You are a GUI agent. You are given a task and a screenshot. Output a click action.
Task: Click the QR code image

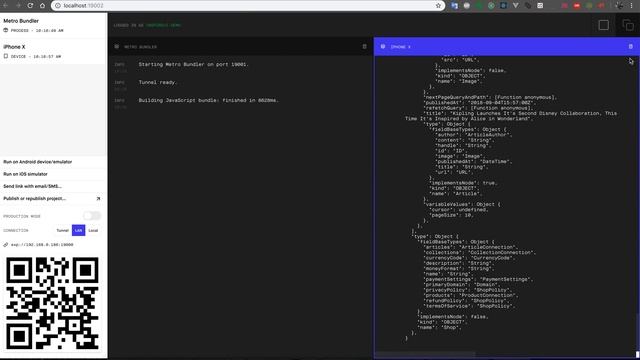point(52,303)
